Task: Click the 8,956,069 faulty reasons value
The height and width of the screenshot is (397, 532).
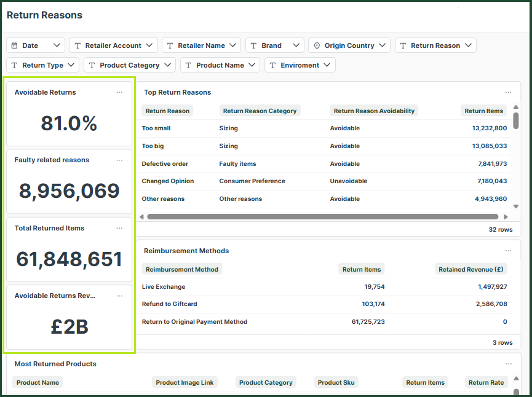Action: (69, 191)
